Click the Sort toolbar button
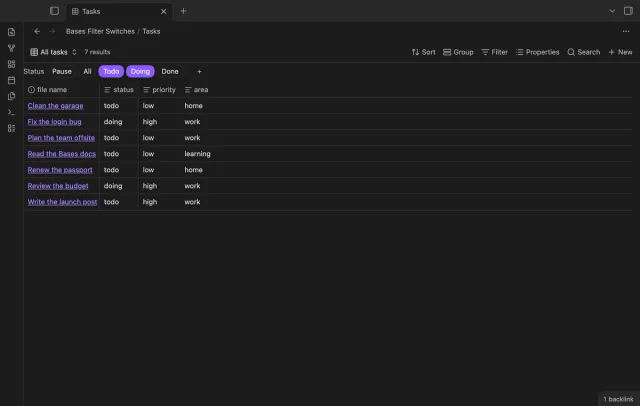The width and height of the screenshot is (640, 406). [x=423, y=52]
